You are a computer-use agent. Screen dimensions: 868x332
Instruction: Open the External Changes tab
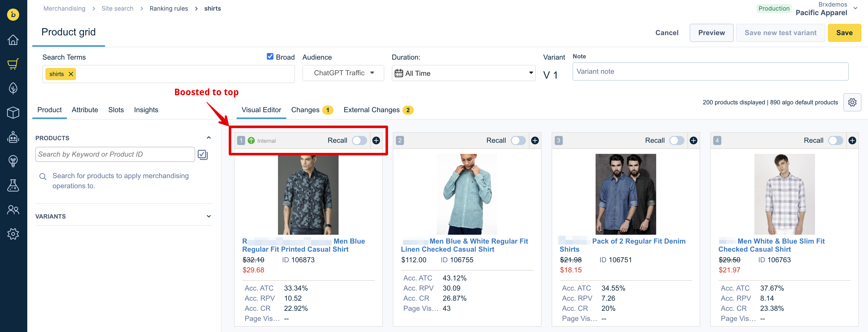[371, 110]
